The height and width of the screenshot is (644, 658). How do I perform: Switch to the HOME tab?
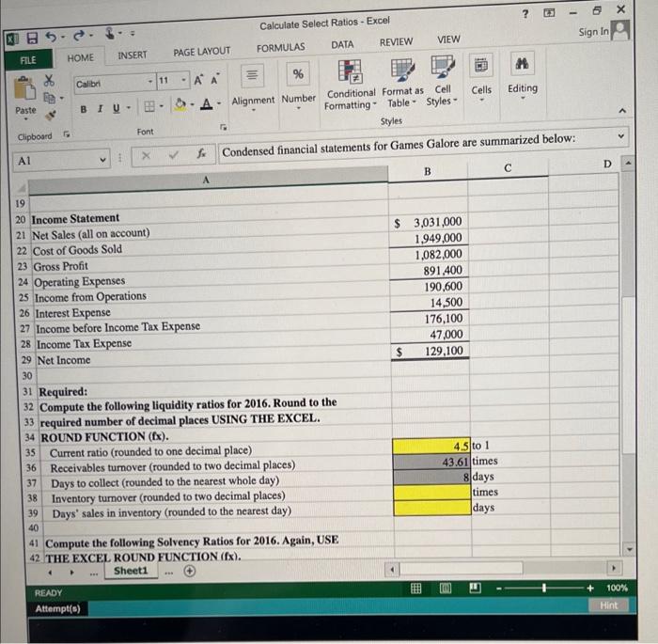81,58
